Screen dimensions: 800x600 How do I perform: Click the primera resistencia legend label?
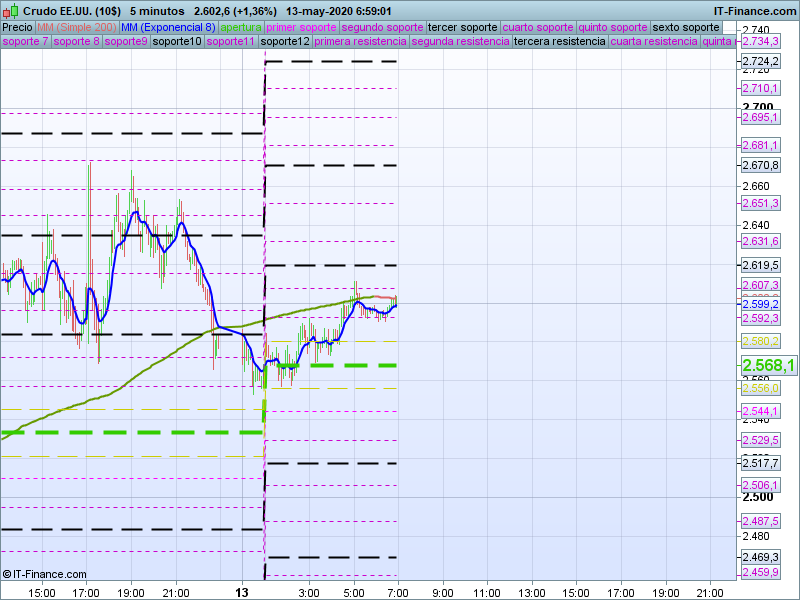click(360, 42)
